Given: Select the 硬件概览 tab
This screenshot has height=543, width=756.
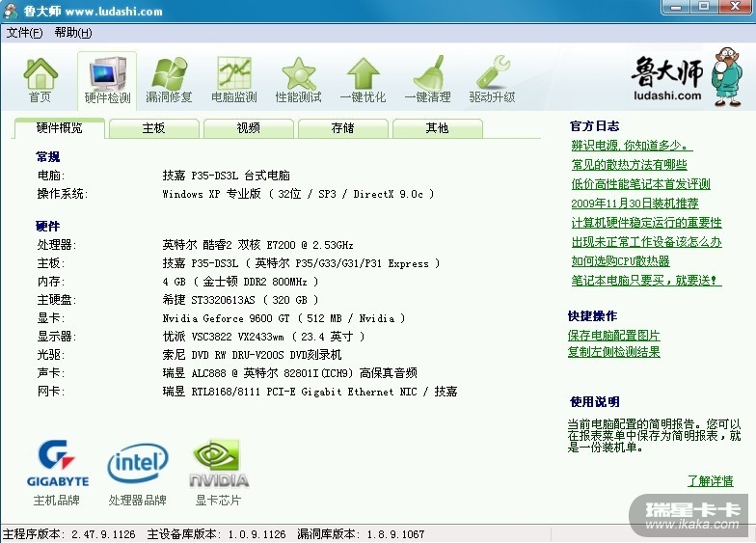Looking at the screenshot, I should pos(60,128).
